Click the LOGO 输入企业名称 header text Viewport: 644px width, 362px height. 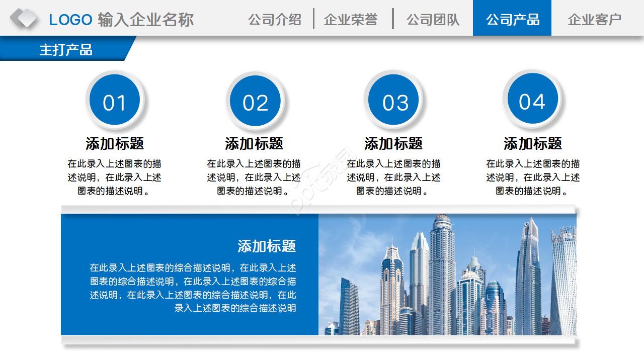(121, 20)
